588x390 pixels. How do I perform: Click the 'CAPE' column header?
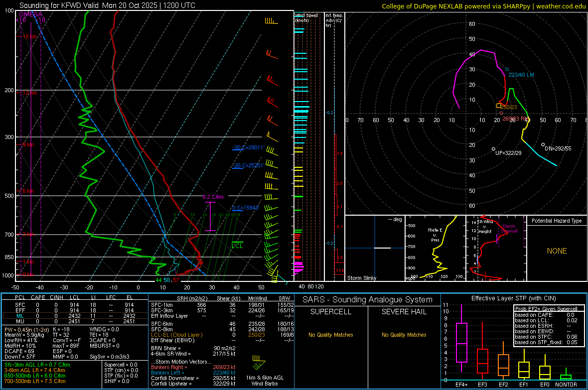pyautogui.click(x=38, y=297)
